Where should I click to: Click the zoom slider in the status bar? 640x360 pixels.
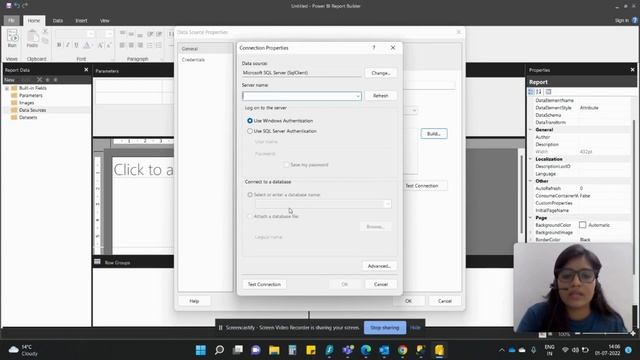(605, 333)
